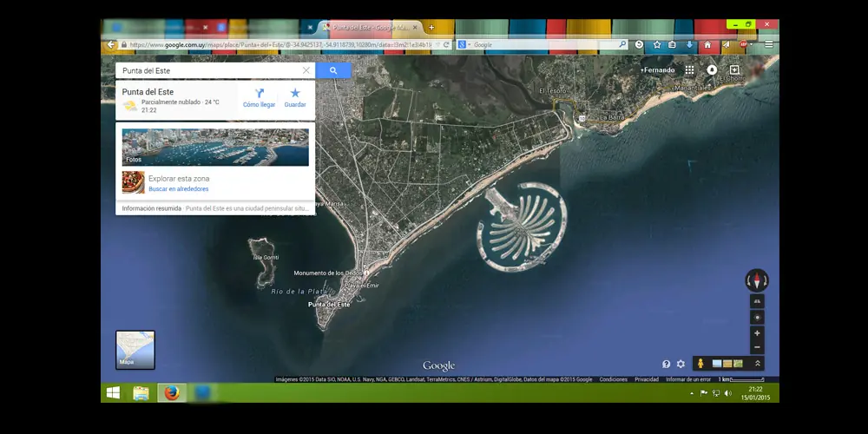Click the blue search magnifier button
Screen dimensions: 868x434
coord(333,70)
